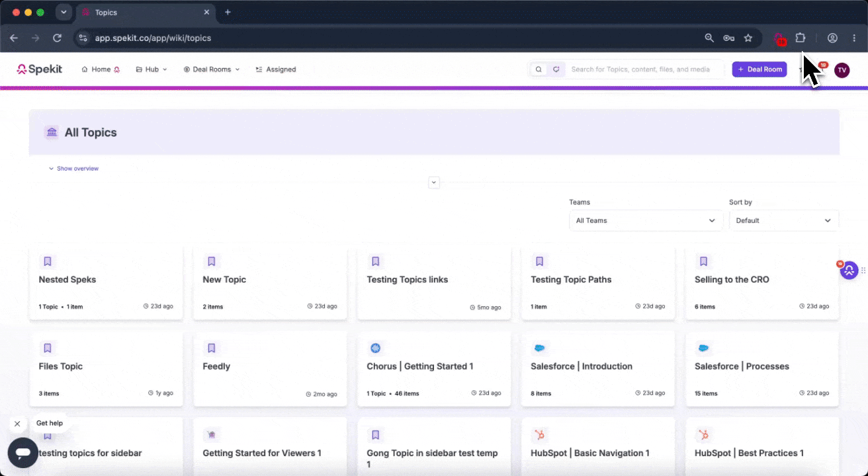
Task: Click the zoom magnifier in address bar
Action: point(709,38)
